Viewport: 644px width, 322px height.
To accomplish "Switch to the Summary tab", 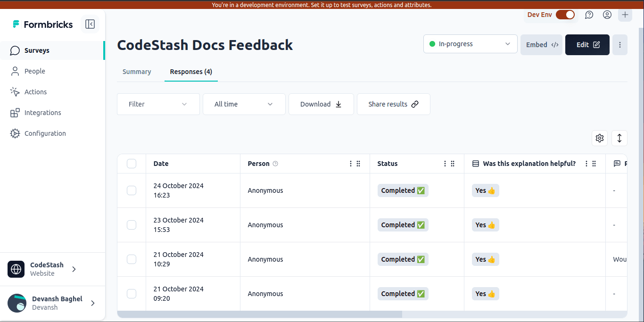I will 136,72.
